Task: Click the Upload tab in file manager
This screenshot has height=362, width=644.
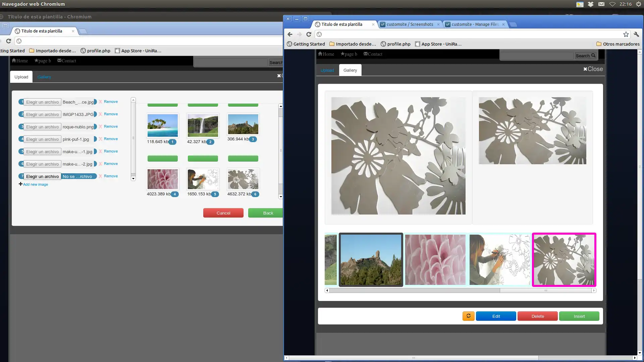Action: [327, 70]
